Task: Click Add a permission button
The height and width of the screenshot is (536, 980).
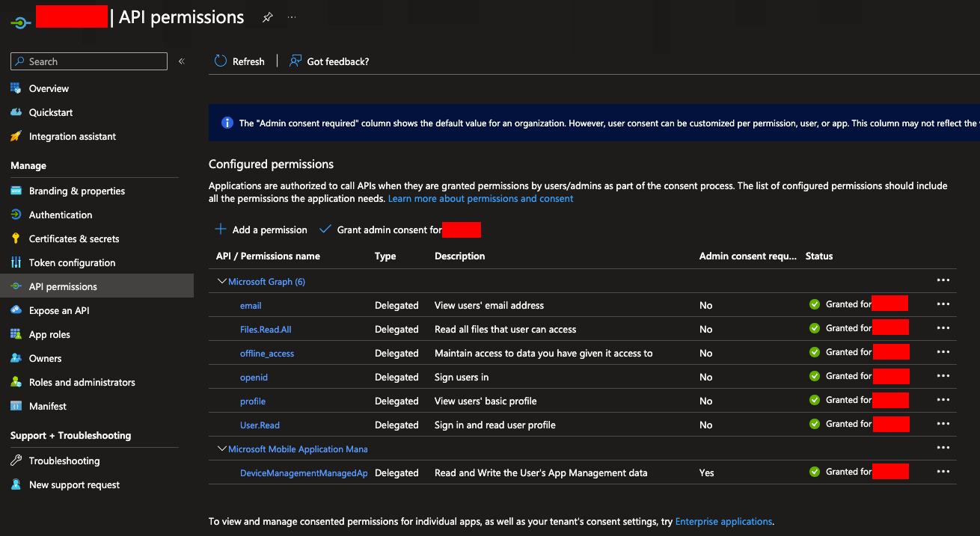Action: [x=261, y=230]
